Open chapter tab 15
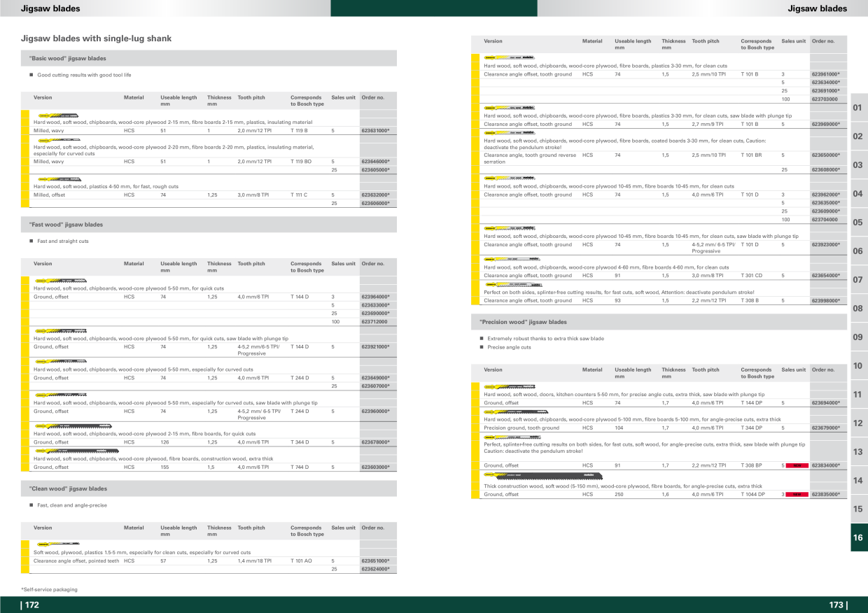The image size is (868, 613). point(858,509)
